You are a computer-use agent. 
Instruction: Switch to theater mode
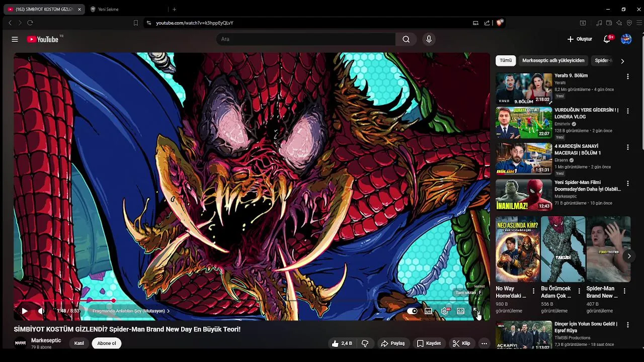click(x=460, y=311)
